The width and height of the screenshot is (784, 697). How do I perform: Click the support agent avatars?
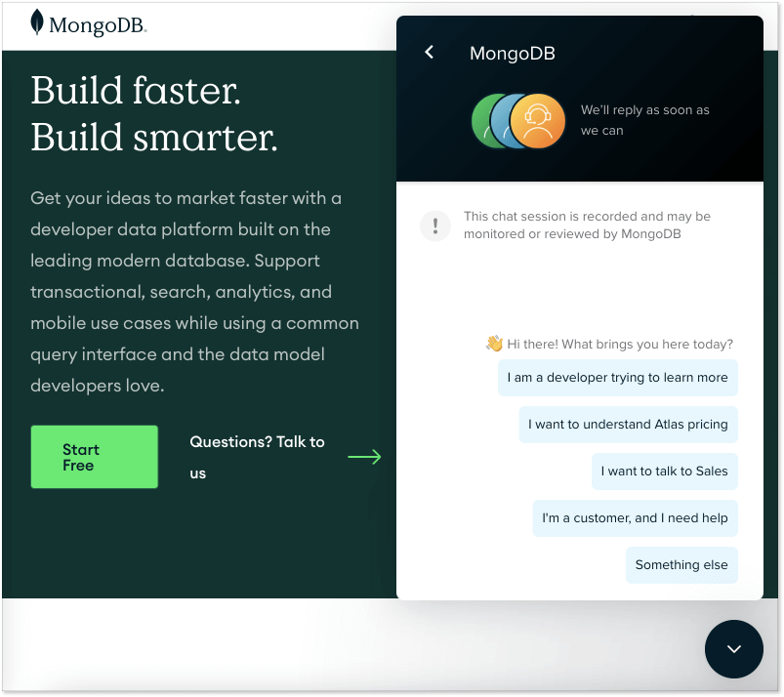[x=518, y=121]
